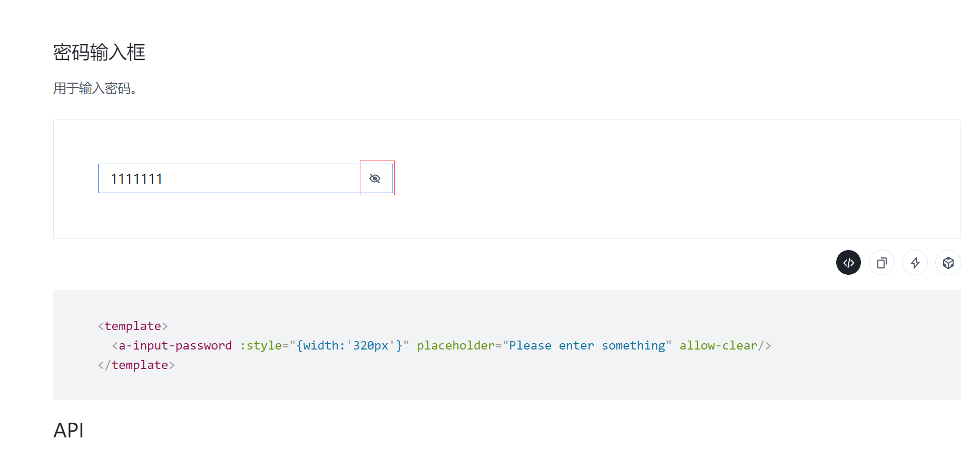Click the API section heading

[x=68, y=431]
